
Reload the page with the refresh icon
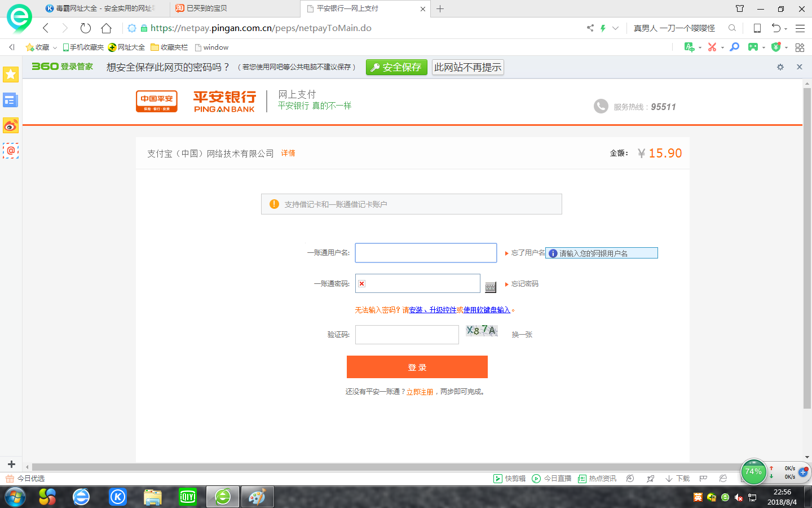86,28
